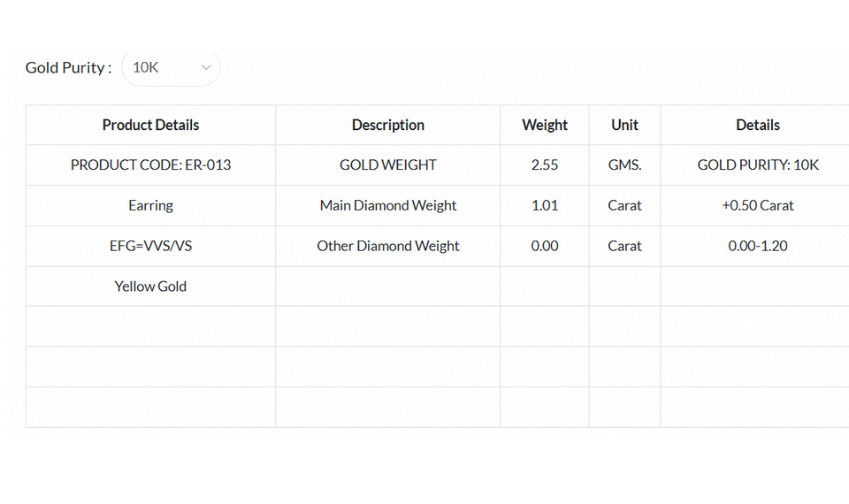Viewport: 849px width, 504px height.
Task: Click the 2.55 gold weight value
Action: tap(545, 165)
